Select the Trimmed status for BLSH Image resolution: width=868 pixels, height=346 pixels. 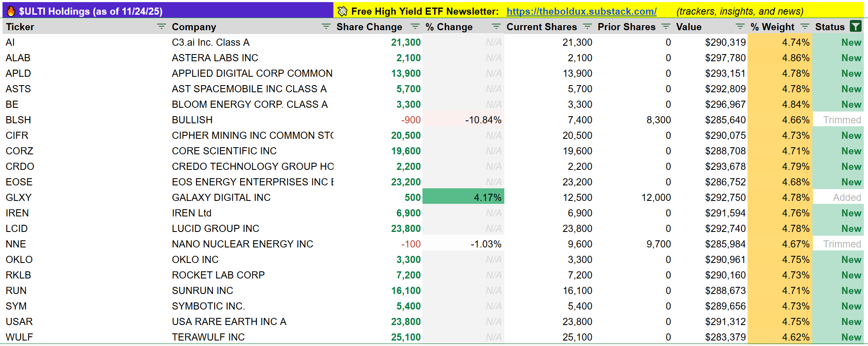pyautogui.click(x=838, y=120)
